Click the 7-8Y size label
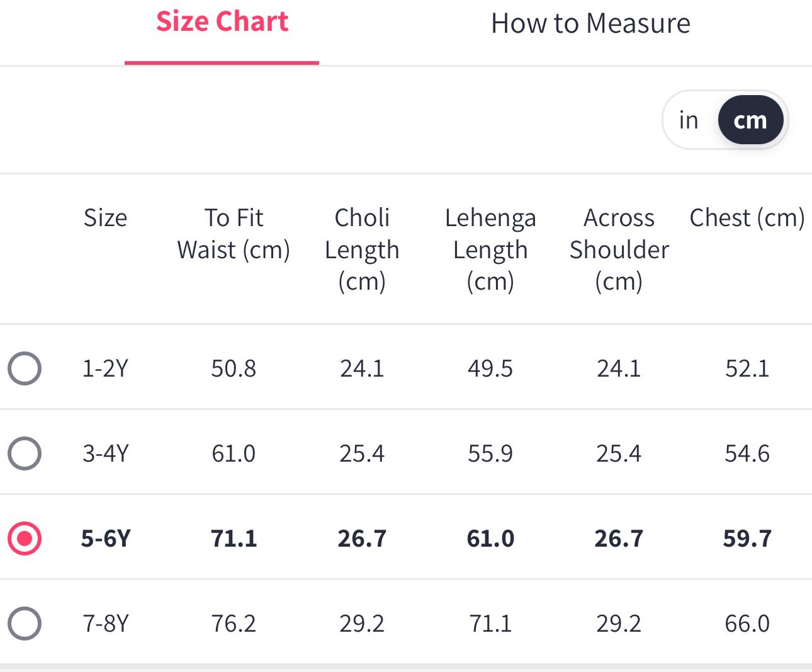 pos(105,624)
